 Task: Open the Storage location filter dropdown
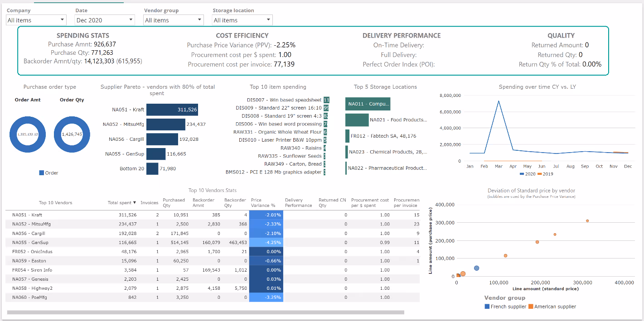tap(242, 20)
